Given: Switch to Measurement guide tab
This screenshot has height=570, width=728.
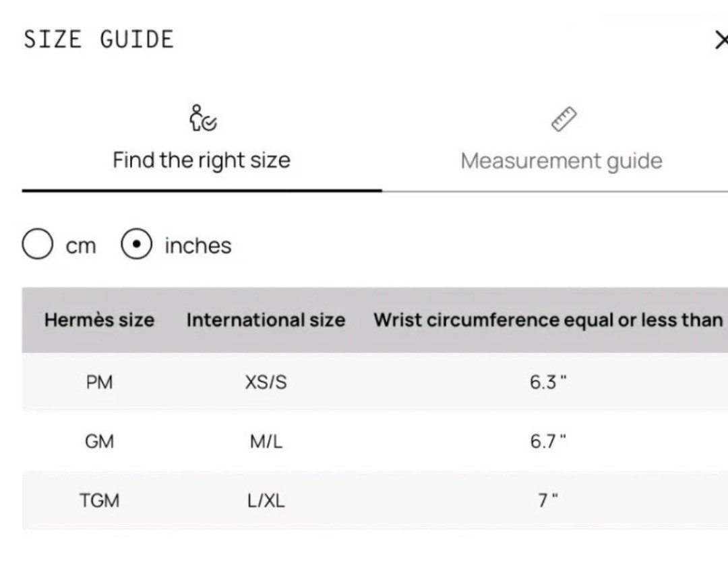Looking at the screenshot, I should 562,161.
